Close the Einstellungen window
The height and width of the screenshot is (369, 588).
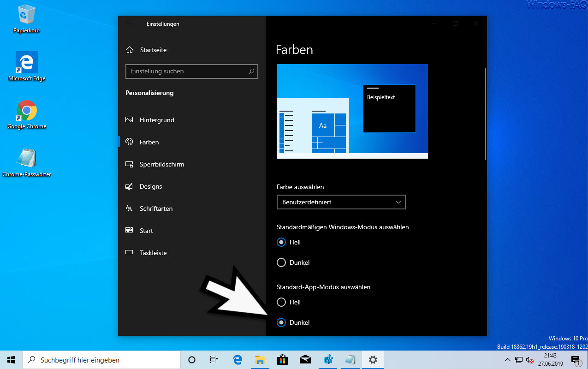[476, 24]
